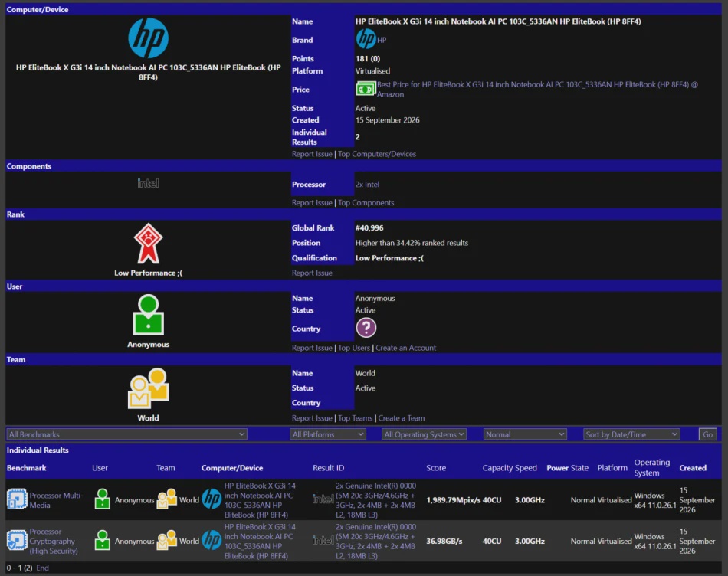Click the red Low Performance ribbon badge

[148, 244]
